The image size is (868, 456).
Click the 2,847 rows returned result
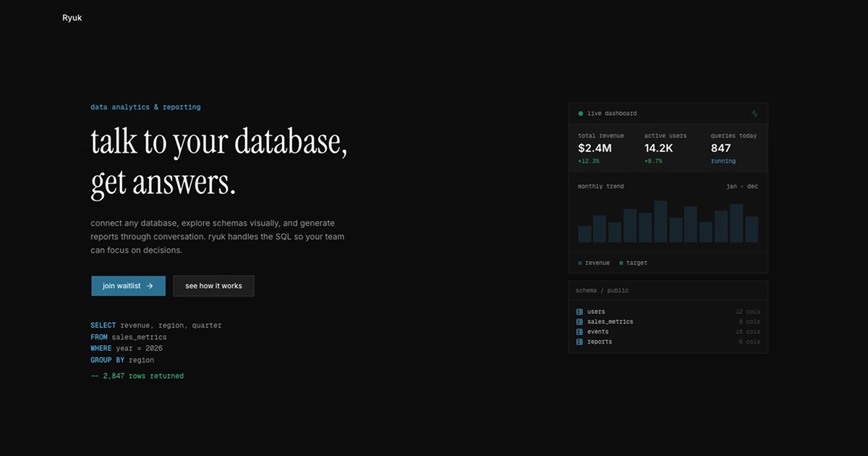point(137,376)
